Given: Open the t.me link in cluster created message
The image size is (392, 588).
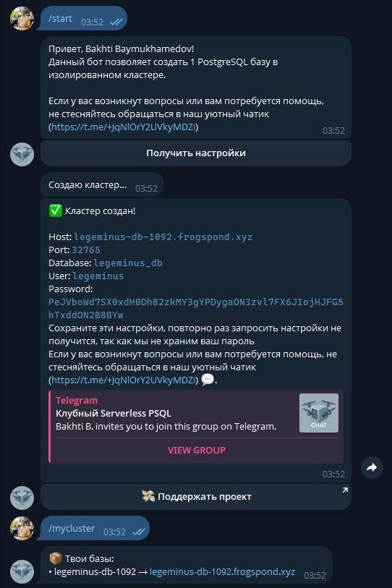Looking at the screenshot, I should click(x=124, y=380).
